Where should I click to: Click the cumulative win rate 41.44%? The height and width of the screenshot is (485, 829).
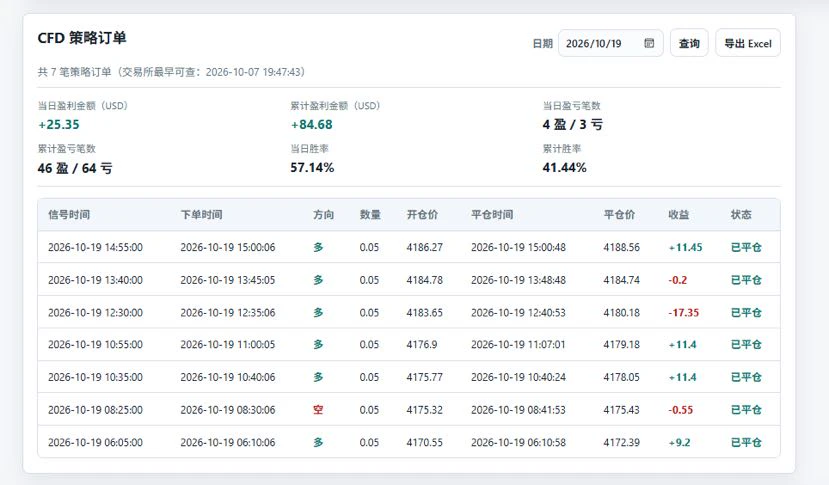(565, 168)
